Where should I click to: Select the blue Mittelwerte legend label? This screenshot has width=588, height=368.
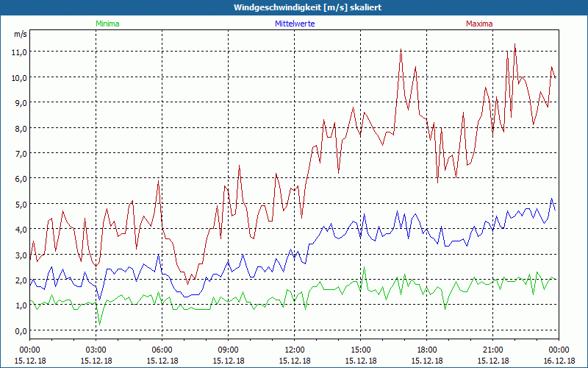[x=295, y=24]
